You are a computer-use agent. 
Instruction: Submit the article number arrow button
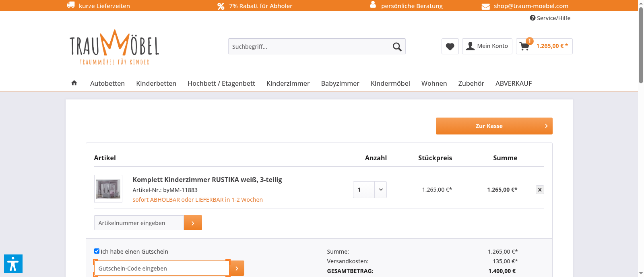193,223
